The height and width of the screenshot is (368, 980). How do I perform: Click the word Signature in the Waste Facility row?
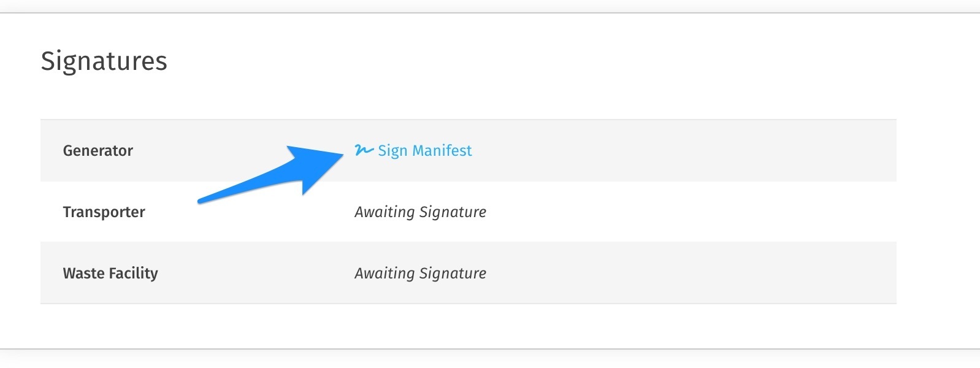pos(453,274)
